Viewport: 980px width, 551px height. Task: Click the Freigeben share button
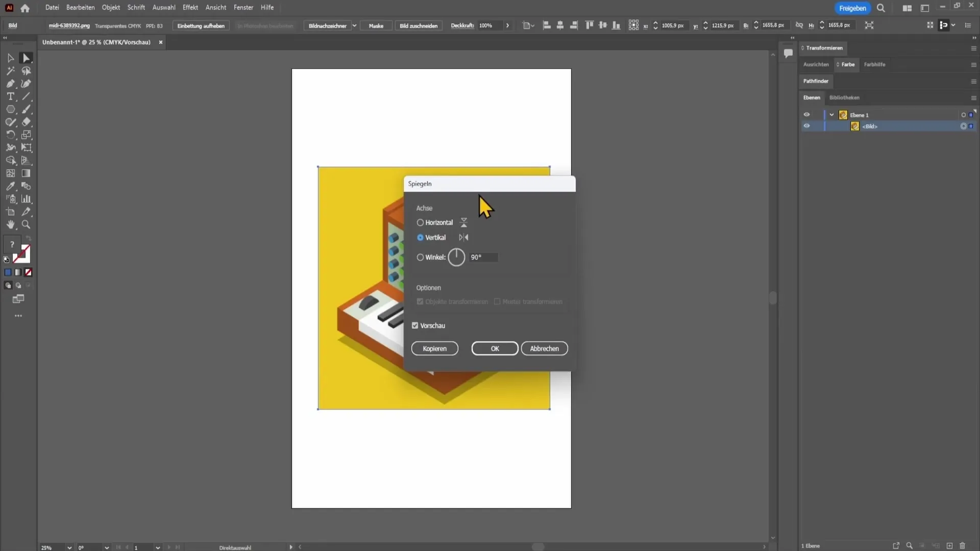click(x=852, y=8)
